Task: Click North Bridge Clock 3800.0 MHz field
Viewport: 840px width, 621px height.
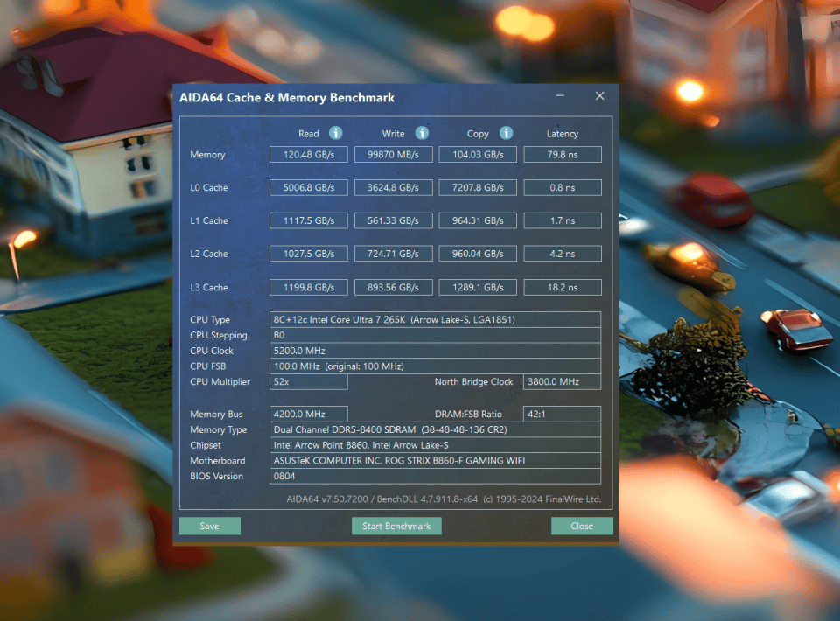Action: 562,381
